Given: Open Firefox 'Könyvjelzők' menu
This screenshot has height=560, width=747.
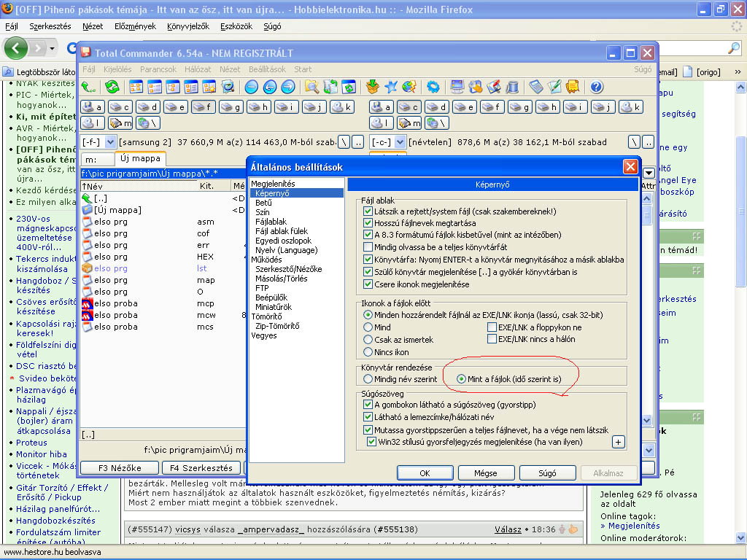Looking at the screenshot, I should point(187,26).
